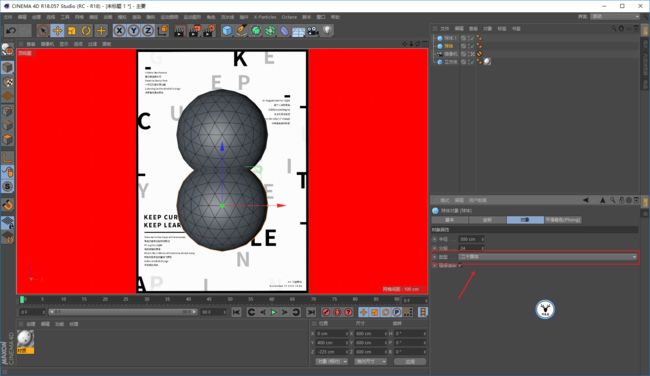Click the camera object icon
The image size is (650, 376).
(313, 31)
